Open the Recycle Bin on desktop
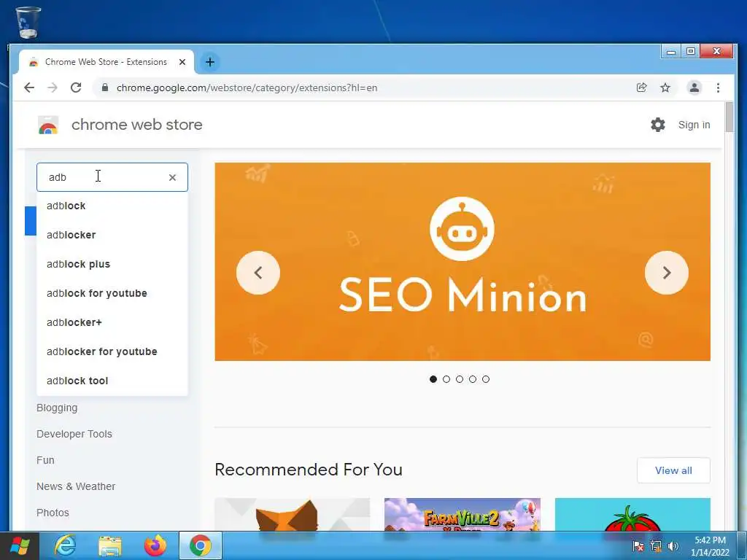 (x=28, y=22)
